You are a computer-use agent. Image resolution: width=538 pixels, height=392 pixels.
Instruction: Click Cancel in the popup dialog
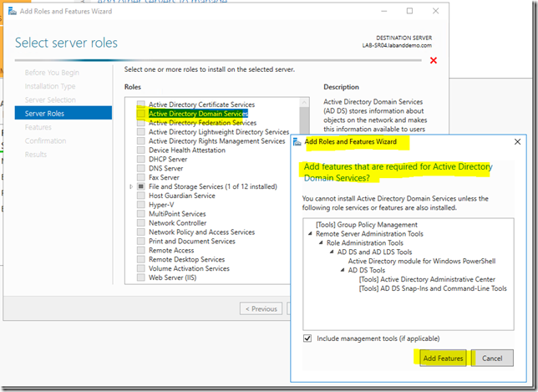(492, 358)
